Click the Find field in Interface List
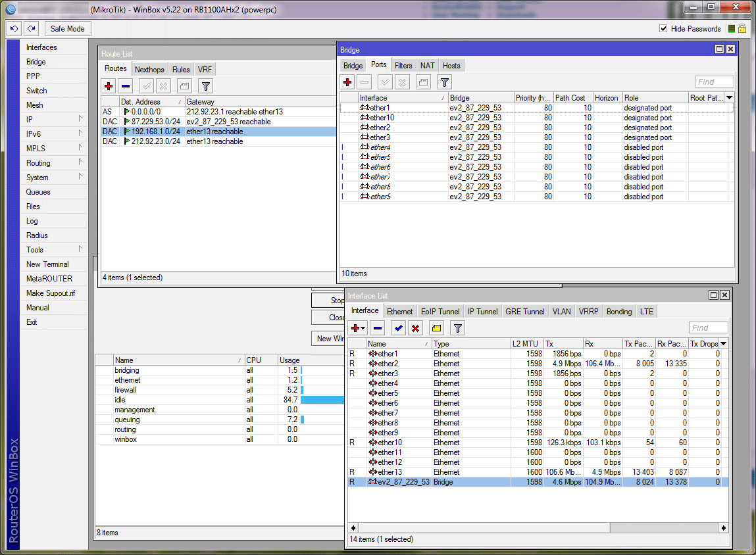The image size is (756, 555). [709, 327]
